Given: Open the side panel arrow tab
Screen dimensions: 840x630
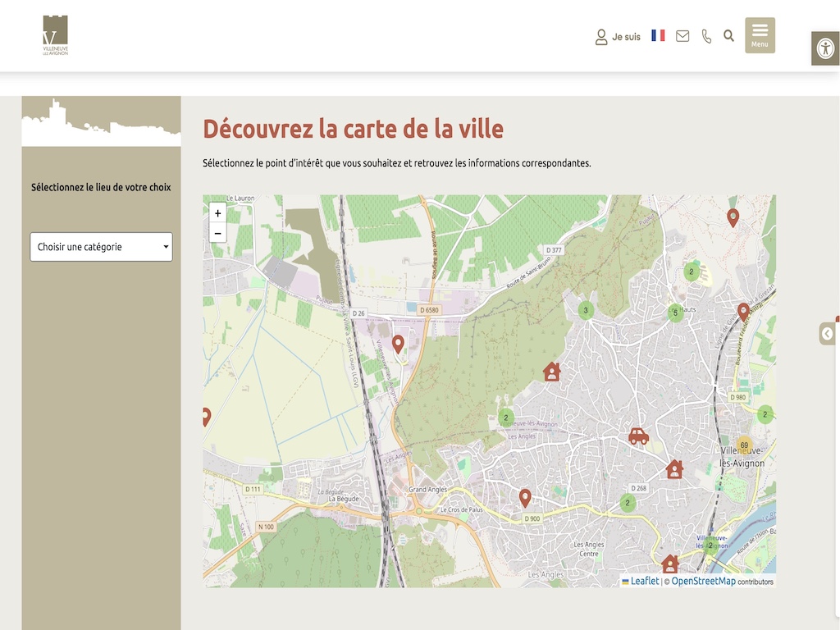Looking at the screenshot, I should pyautogui.click(x=827, y=334).
